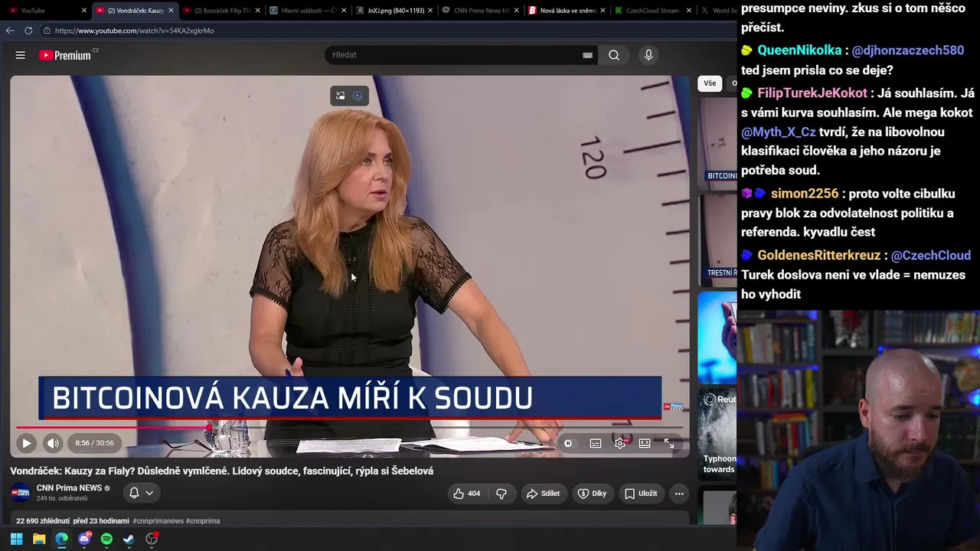Close the Vondráček: Kauzy browser tab
This screenshot has width=980, height=551.
[171, 11]
